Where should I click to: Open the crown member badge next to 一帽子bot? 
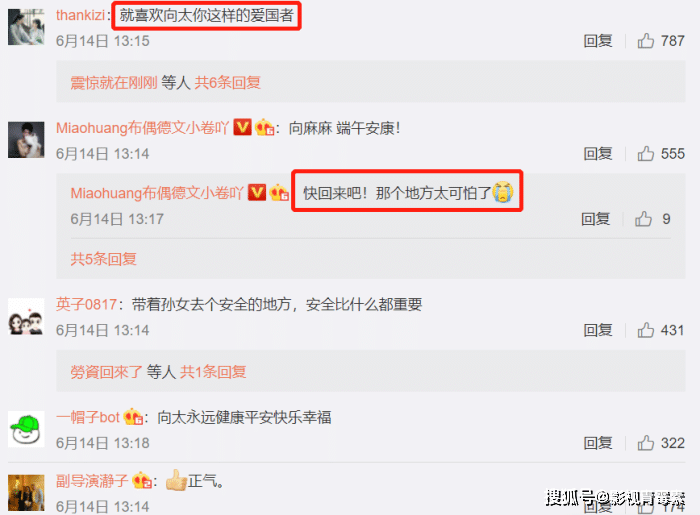pos(133,417)
